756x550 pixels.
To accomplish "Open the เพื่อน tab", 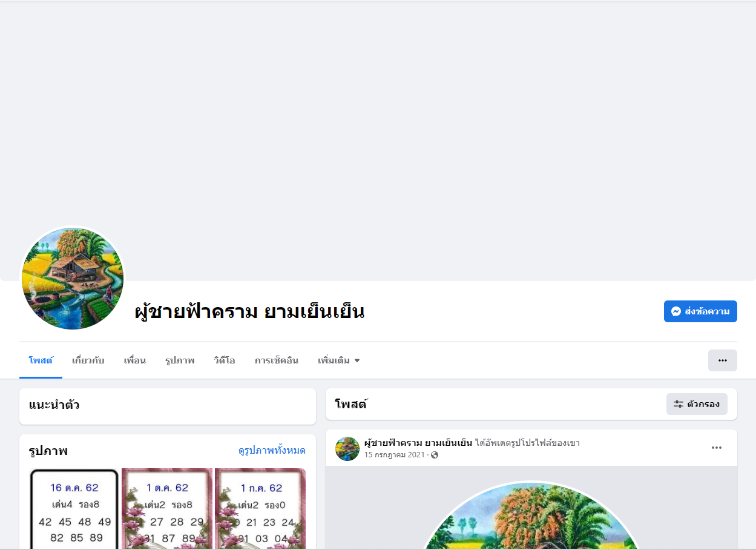I will [134, 360].
